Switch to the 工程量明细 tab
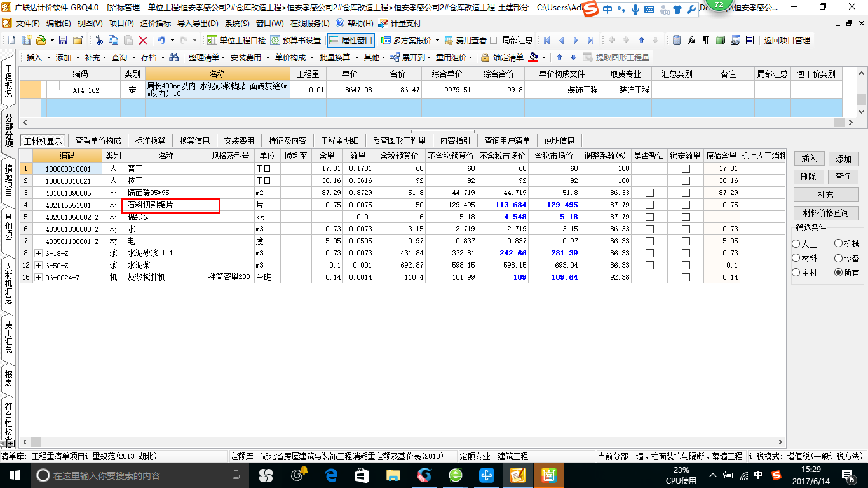 click(x=339, y=140)
